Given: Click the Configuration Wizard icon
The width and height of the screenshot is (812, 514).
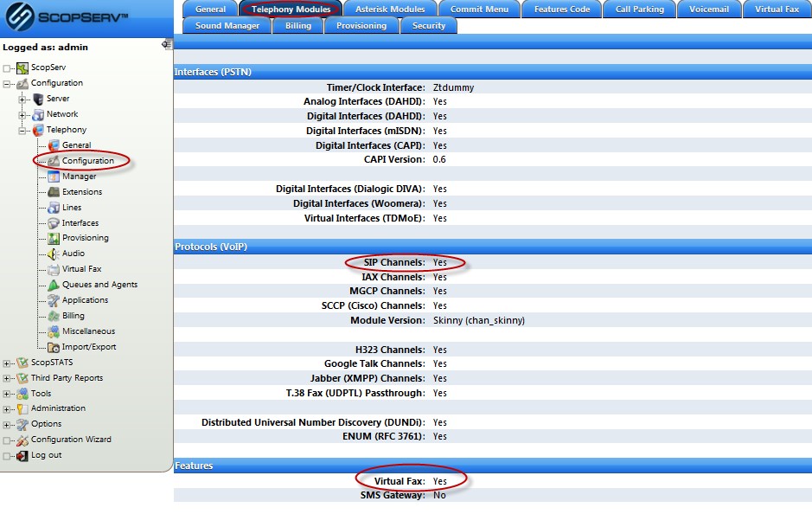Looking at the screenshot, I should tap(22, 440).
